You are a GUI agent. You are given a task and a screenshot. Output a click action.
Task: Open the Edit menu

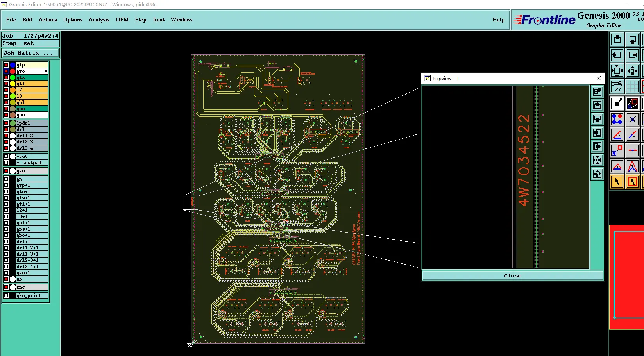[x=27, y=20]
